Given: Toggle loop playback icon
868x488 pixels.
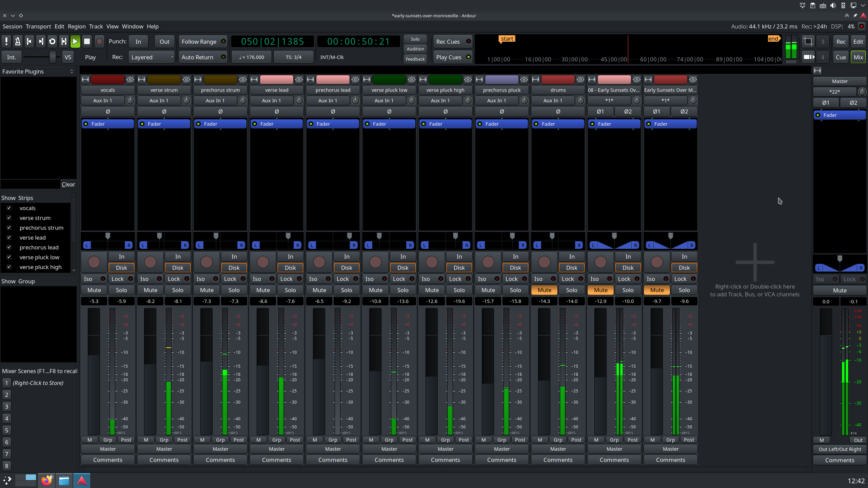Looking at the screenshot, I should [x=52, y=41].
